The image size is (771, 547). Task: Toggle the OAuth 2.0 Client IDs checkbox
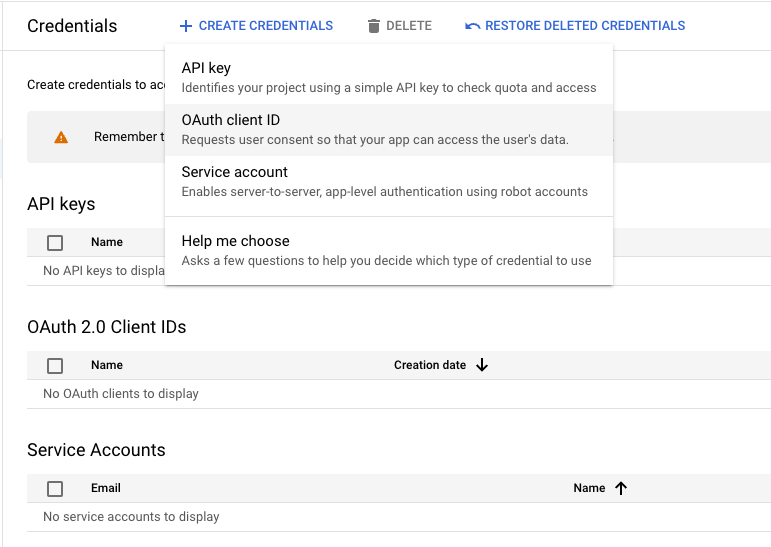pos(55,365)
